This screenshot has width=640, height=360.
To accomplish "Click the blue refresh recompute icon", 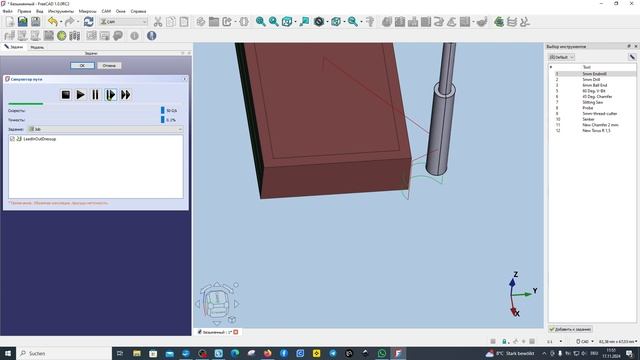I will tap(89, 22).
